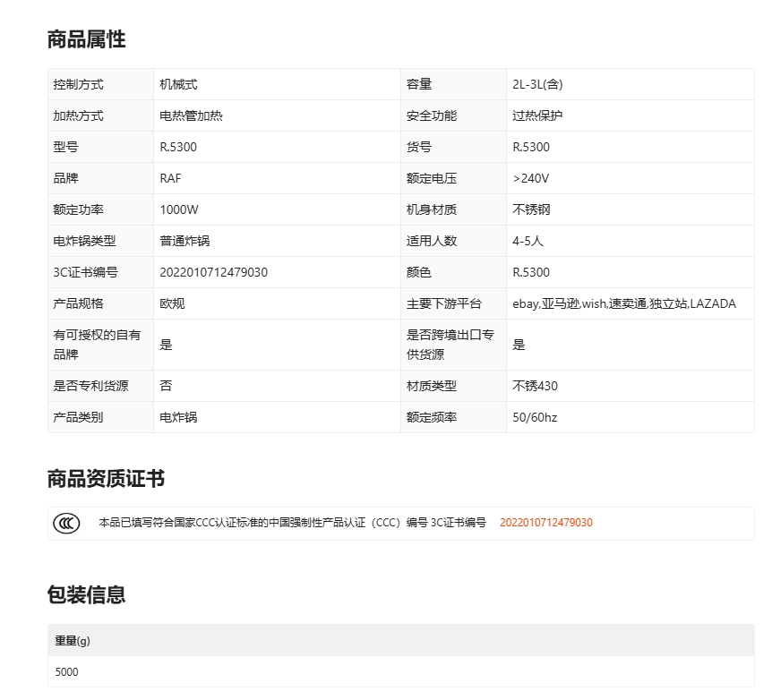Click the 过热保护 safety function value

pos(537,115)
